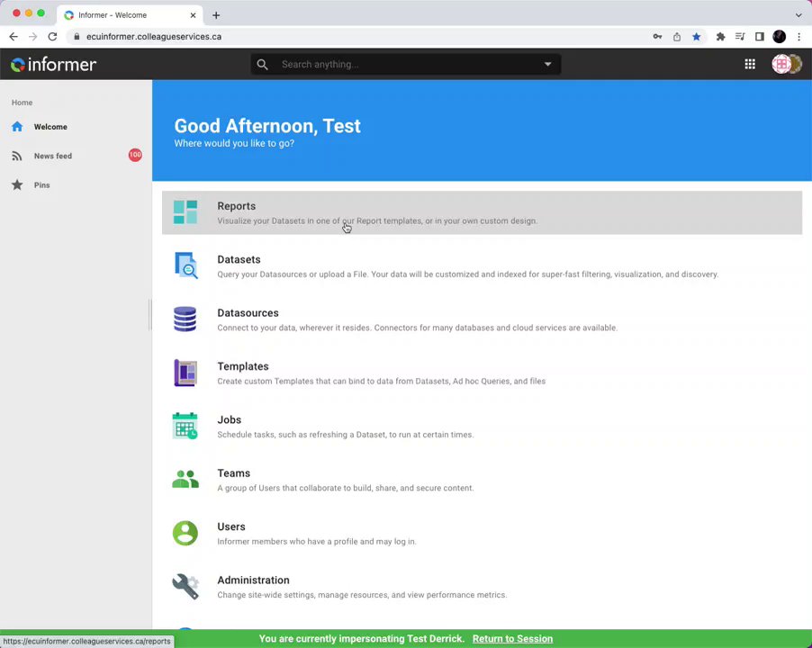Click the browser forward arrow

[x=32, y=37]
